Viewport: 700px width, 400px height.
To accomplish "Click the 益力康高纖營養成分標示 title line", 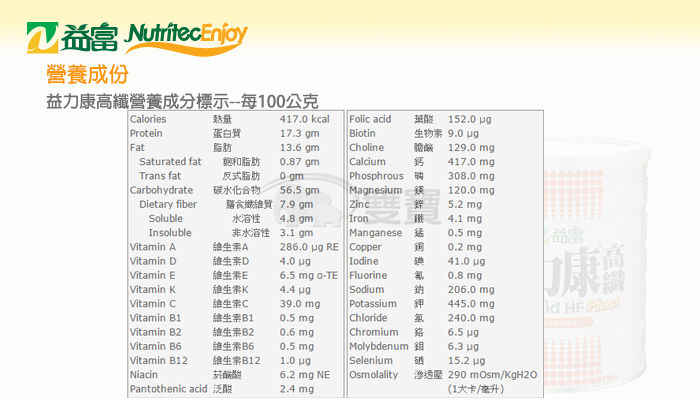I will [x=182, y=102].
